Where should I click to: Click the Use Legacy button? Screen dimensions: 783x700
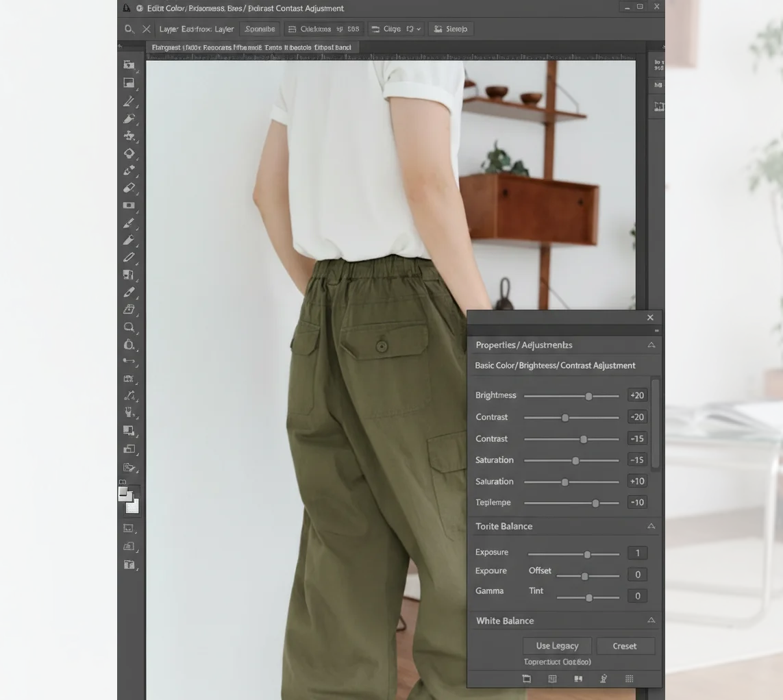pyautogui.click(x=557, y=646)
